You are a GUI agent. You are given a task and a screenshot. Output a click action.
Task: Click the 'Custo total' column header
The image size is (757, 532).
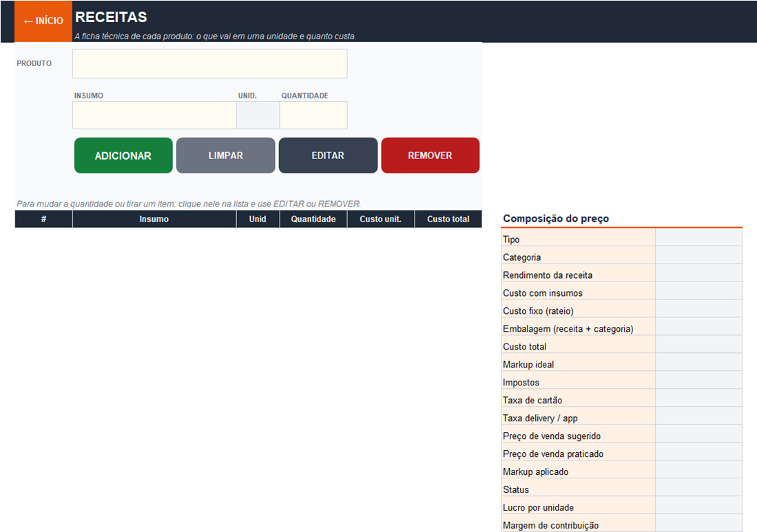[448, 219]
